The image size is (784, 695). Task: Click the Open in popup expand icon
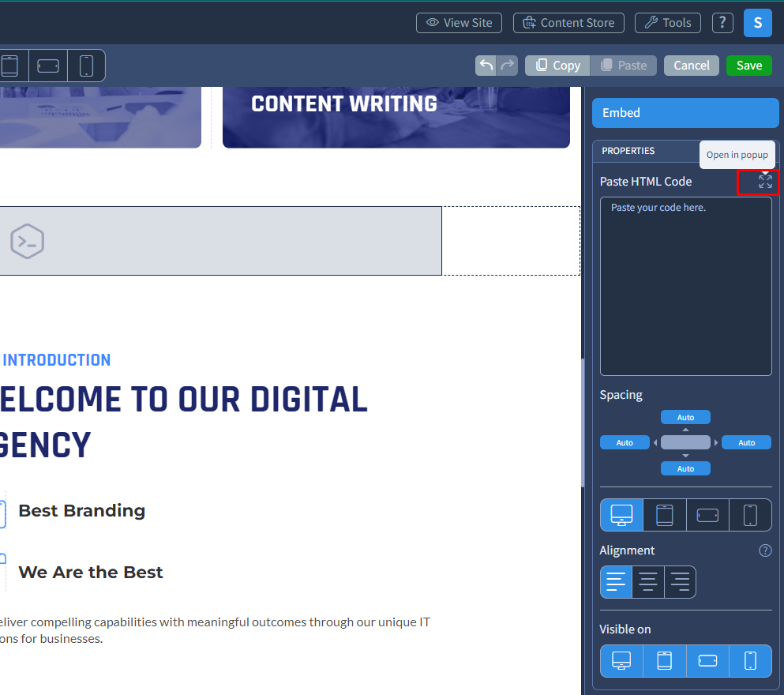point(765,182)
